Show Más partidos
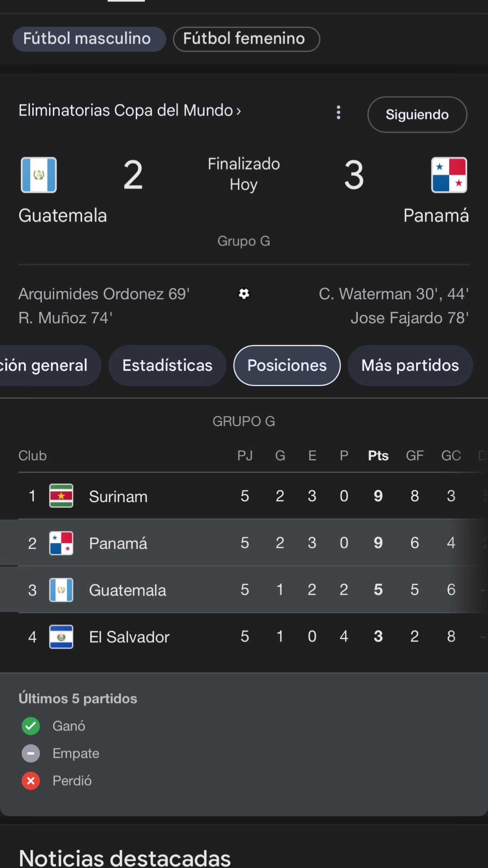Screen dimensions: 488x868 point(410,365)
